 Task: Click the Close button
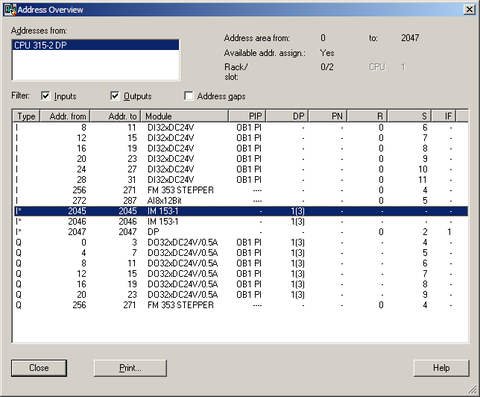tap(39, 368)
